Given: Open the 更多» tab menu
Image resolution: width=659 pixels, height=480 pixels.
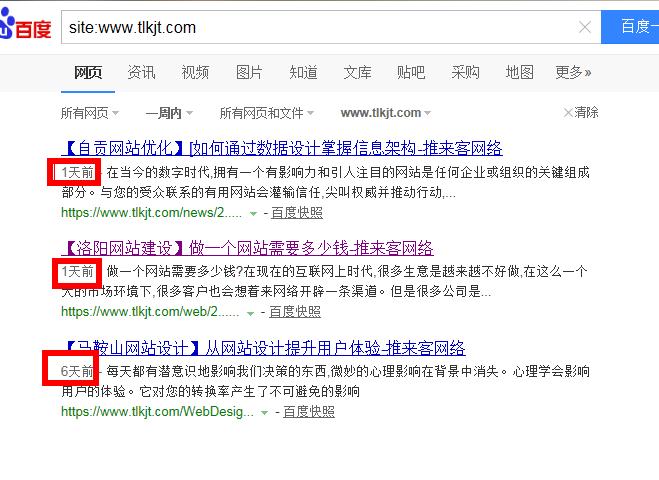Looking at the screenshot, I should tap(573, 72).
